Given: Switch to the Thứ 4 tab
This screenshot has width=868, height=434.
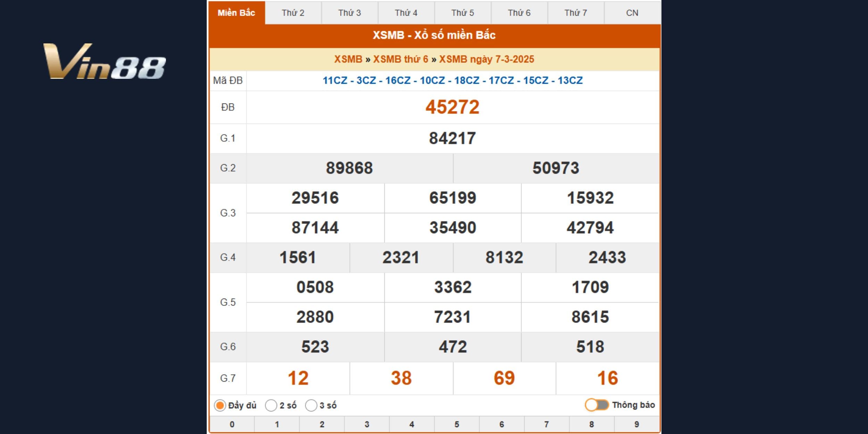Looking at the screenshot, I should pyautogui.click(x=406, y=13).
